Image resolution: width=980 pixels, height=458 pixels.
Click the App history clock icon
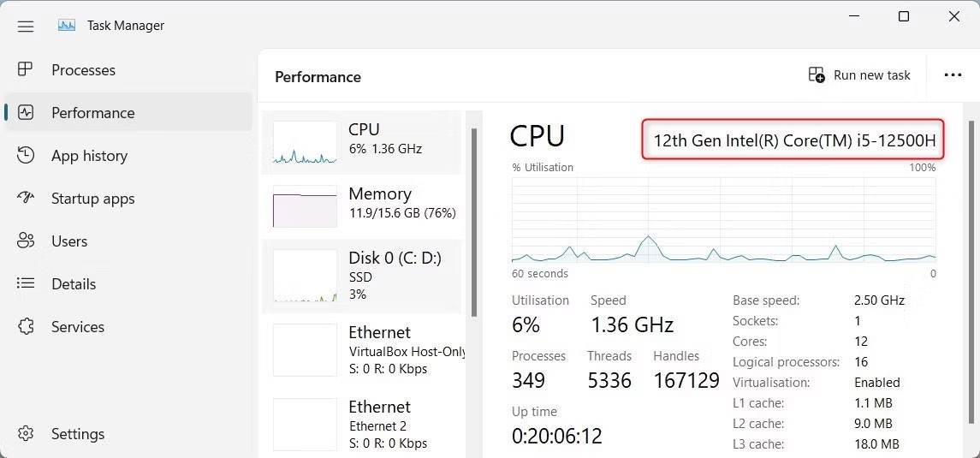(26, 156)
